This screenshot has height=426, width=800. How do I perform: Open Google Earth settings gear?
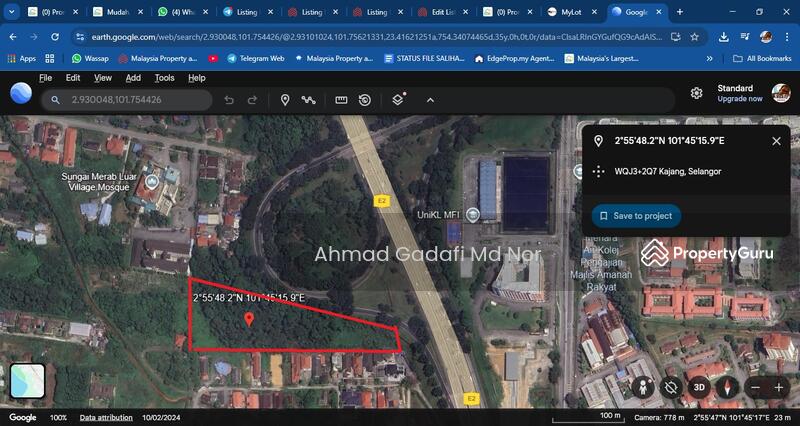coord(697,93)
